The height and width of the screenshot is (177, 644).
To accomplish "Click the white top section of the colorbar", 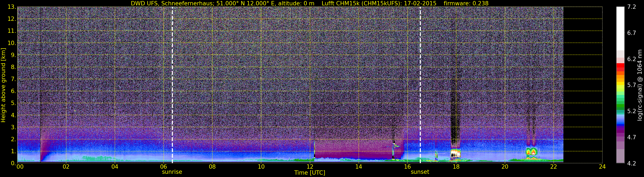I will [x=620, y=28].
